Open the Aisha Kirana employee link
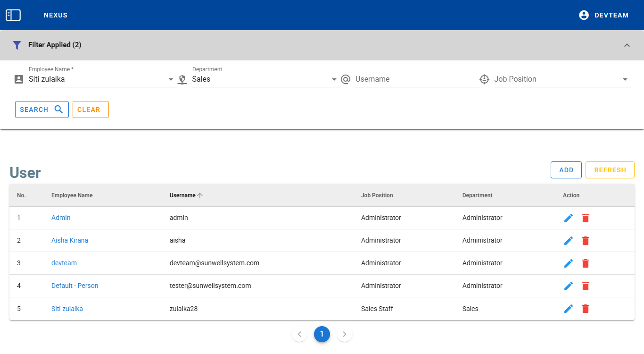 click(x=70, y=241)
